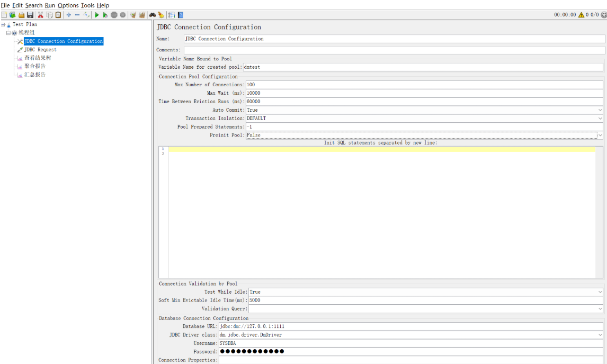Open the Templates icon in toolbar

click(12, 15)
